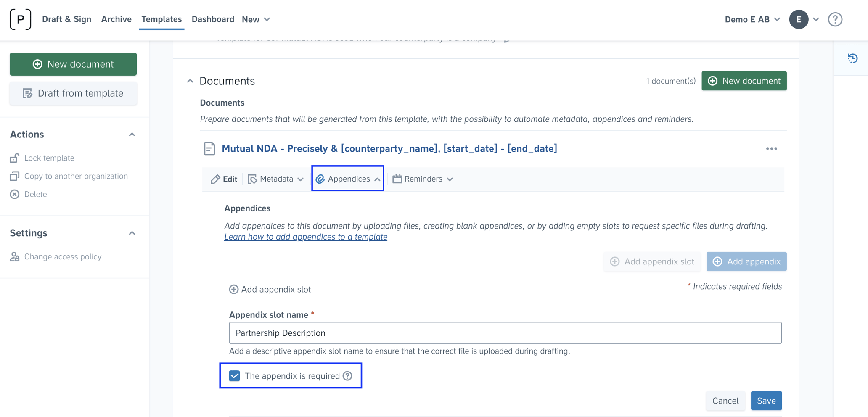Click the Save button
Screen dimensions: 868x417
click(x=766, y=401)
